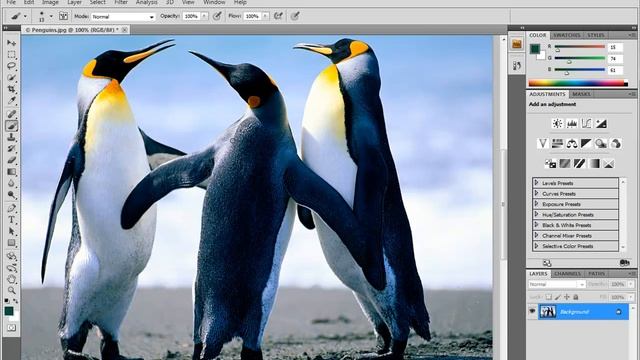Expand Curves Presets
The height and width of the screenshot is (360, 640).
(x=536, y=193)
